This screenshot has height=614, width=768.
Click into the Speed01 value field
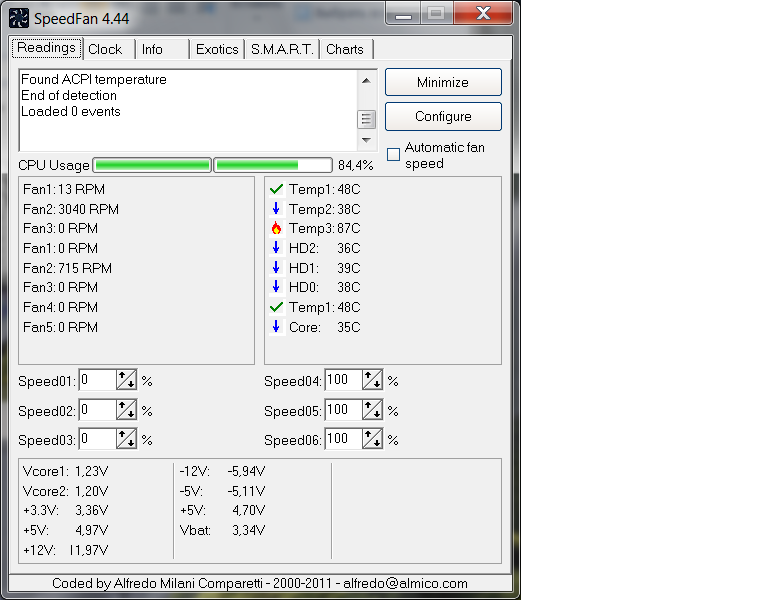(x=97, y=380)
